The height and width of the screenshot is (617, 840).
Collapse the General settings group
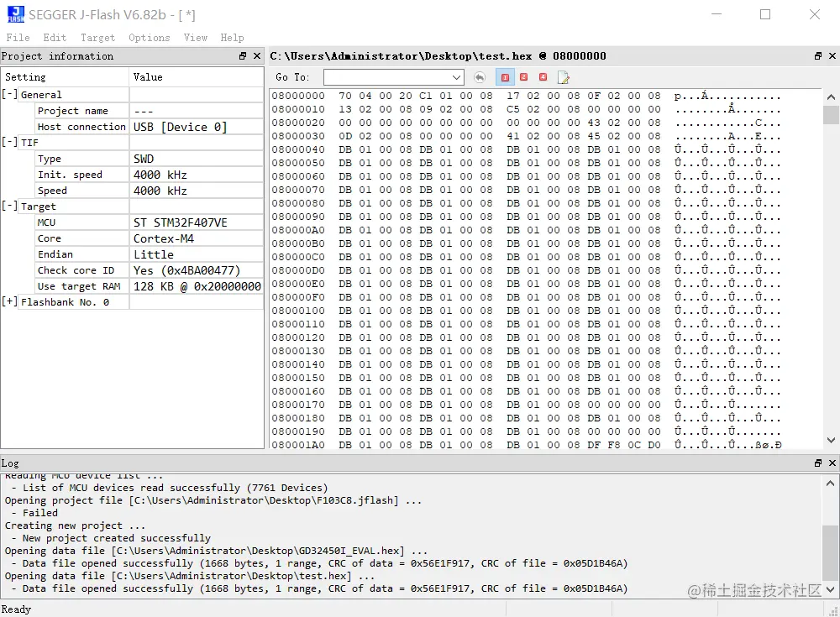pyautogui.click(x=9, y=94)
